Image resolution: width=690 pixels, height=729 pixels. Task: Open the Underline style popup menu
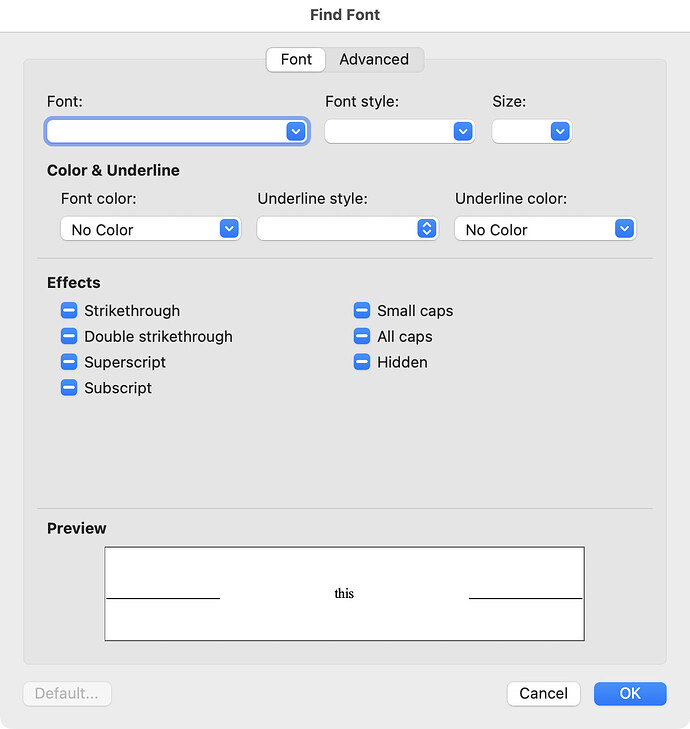[347, 229]
